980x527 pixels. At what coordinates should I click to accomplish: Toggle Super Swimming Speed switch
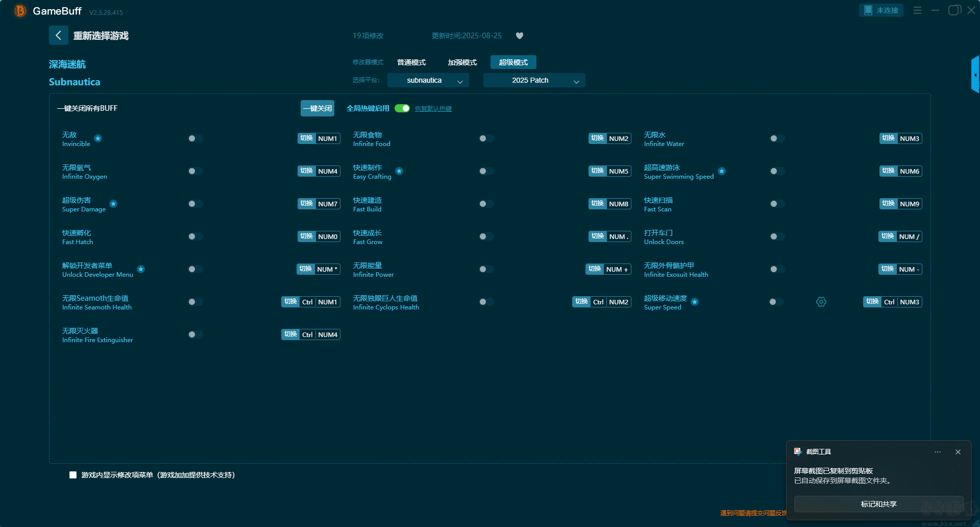pos(777,171)
